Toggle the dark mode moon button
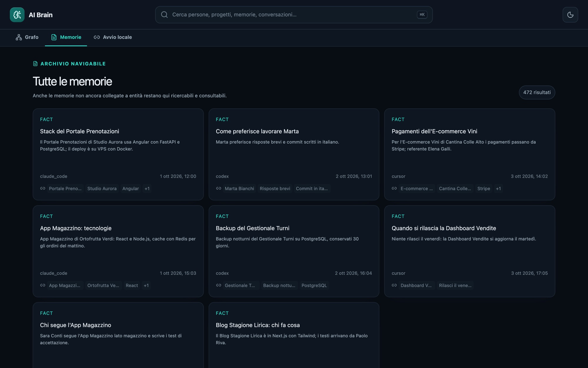588x368 pixels. (570, 15)
